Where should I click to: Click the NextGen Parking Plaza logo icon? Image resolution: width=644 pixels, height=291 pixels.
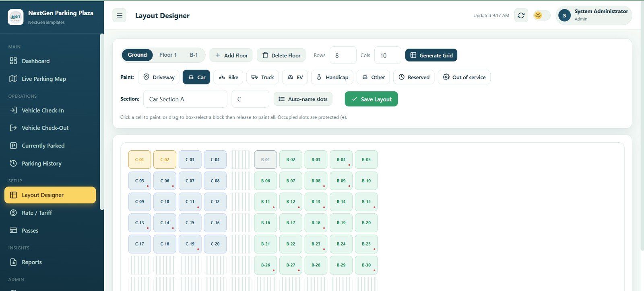16,17
